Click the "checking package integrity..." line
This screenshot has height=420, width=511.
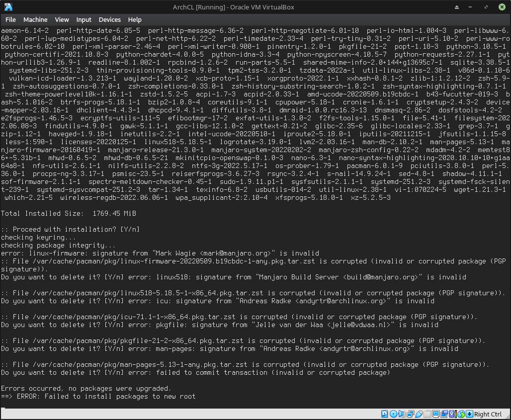58,246
